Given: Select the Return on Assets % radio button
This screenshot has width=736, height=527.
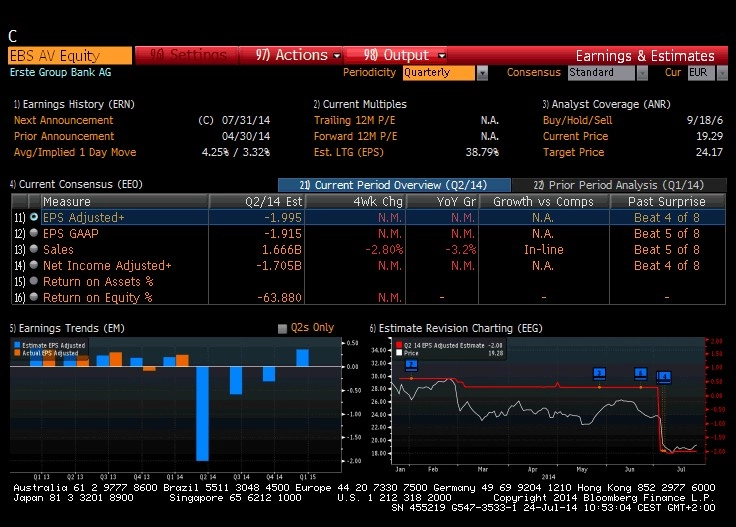Looking at the screenshot, I should coord(34,281).
